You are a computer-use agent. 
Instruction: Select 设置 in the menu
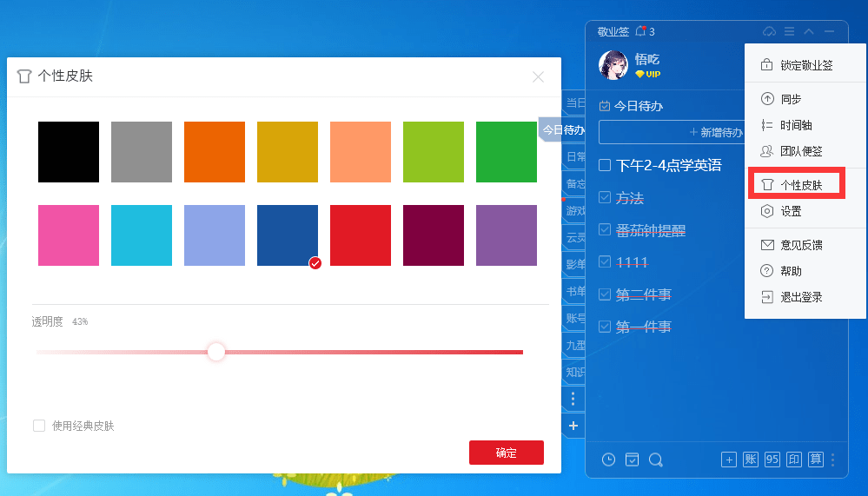click(805, 211)
